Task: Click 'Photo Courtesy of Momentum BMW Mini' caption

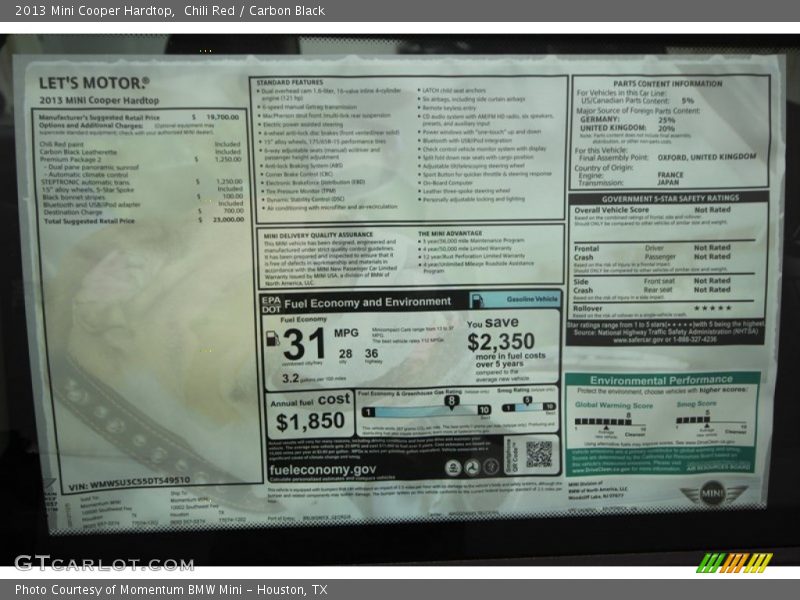Action: (x=171, y=589)
